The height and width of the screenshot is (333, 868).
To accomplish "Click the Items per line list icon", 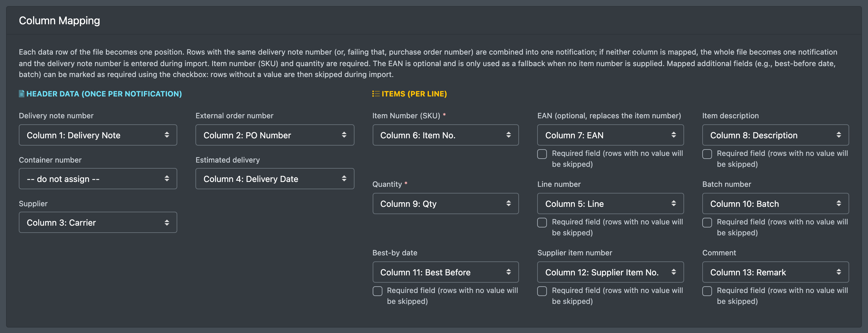I will coord(376,94).
